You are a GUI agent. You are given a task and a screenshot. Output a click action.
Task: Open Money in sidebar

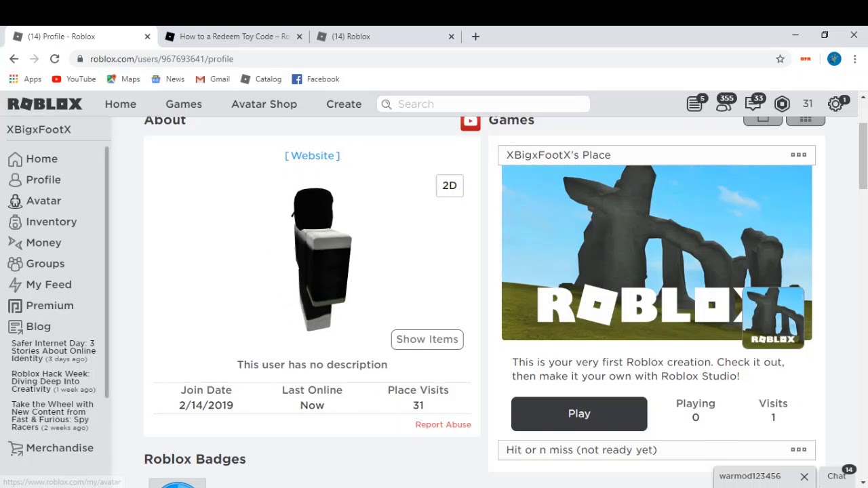click(35, 243)
